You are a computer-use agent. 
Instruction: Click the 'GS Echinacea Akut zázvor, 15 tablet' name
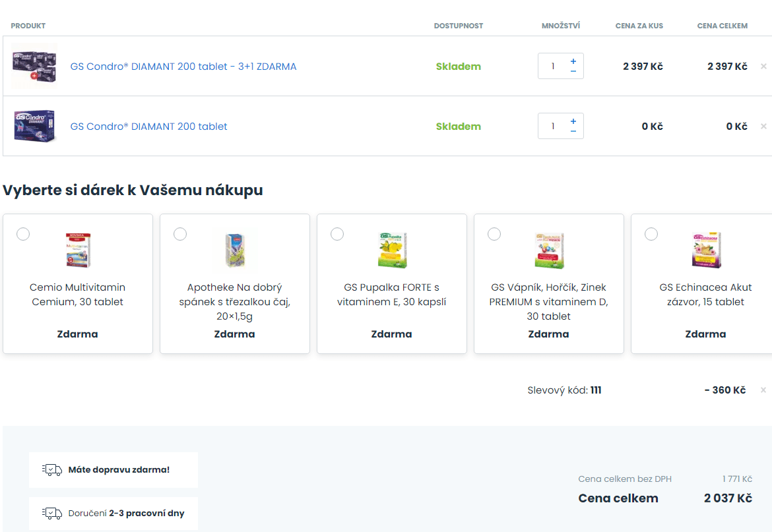click(x=705, y=295)
